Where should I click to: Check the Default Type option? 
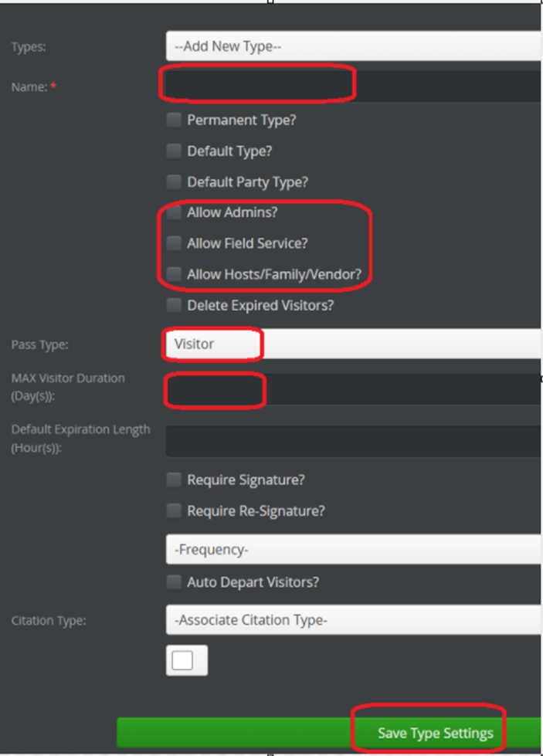pos(174,151)
